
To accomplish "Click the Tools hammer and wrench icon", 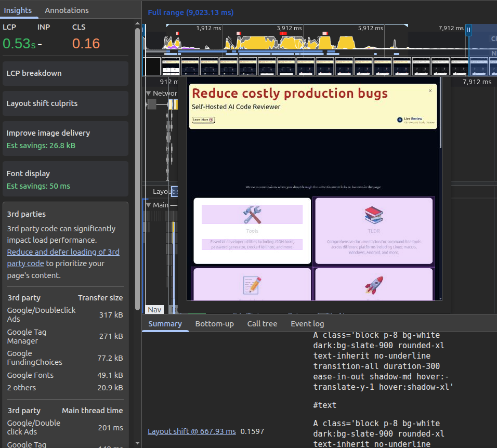I will tap(252, 215).
